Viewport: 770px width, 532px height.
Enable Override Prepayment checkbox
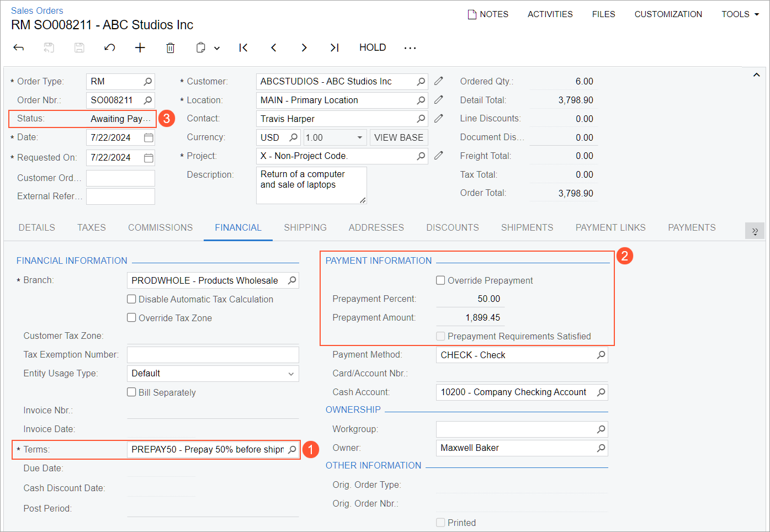click(x=440, y=280)
